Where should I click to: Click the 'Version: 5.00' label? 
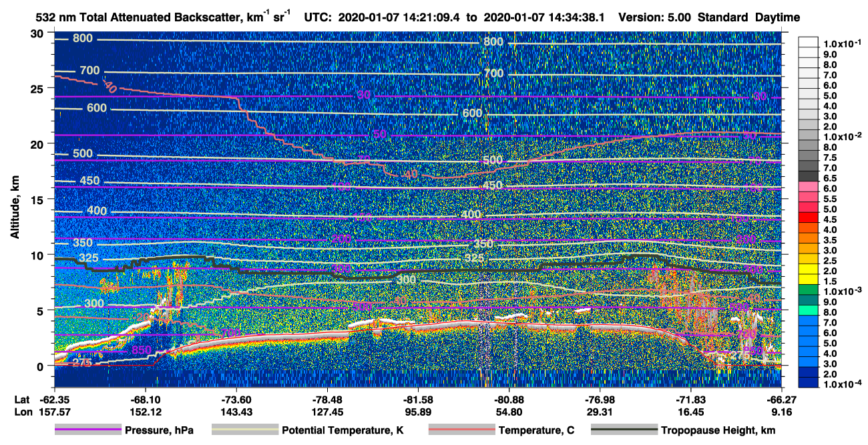pos(656,17)
